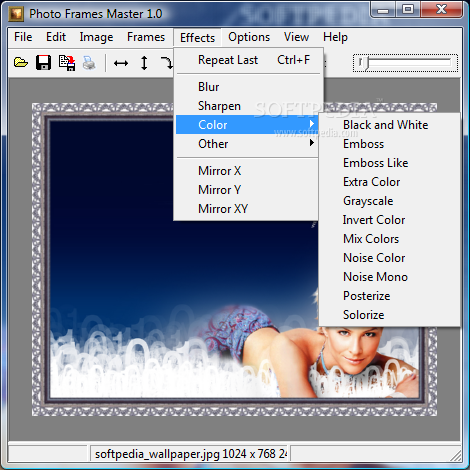
Task: Choose Black and White color effect
Action: pos(390,125)
